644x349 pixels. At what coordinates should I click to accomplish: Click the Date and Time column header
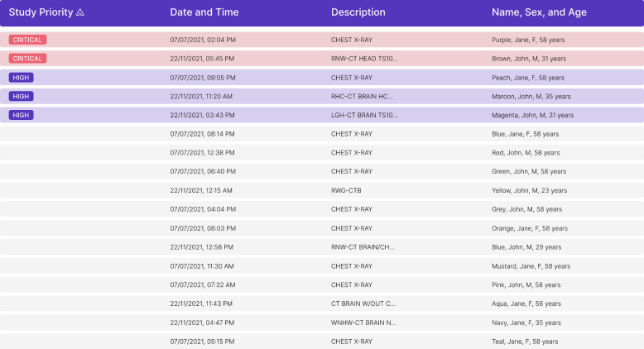(204, 12)
